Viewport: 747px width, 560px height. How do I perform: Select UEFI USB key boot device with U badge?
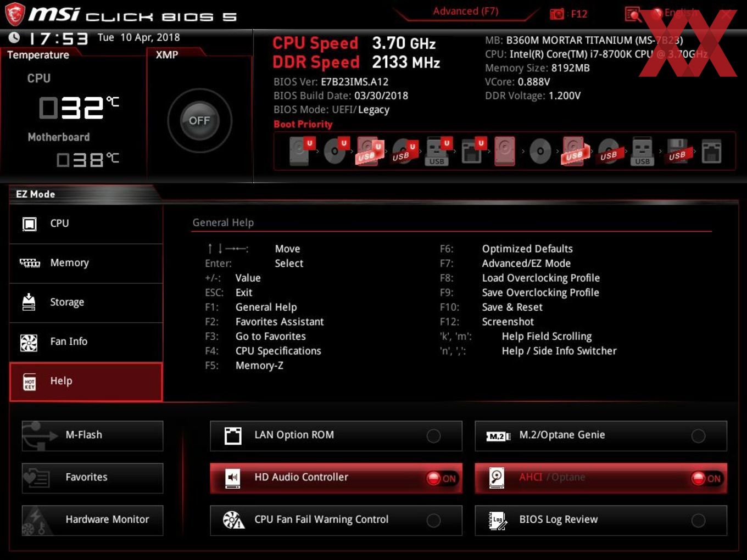click(x=438, y=151)
